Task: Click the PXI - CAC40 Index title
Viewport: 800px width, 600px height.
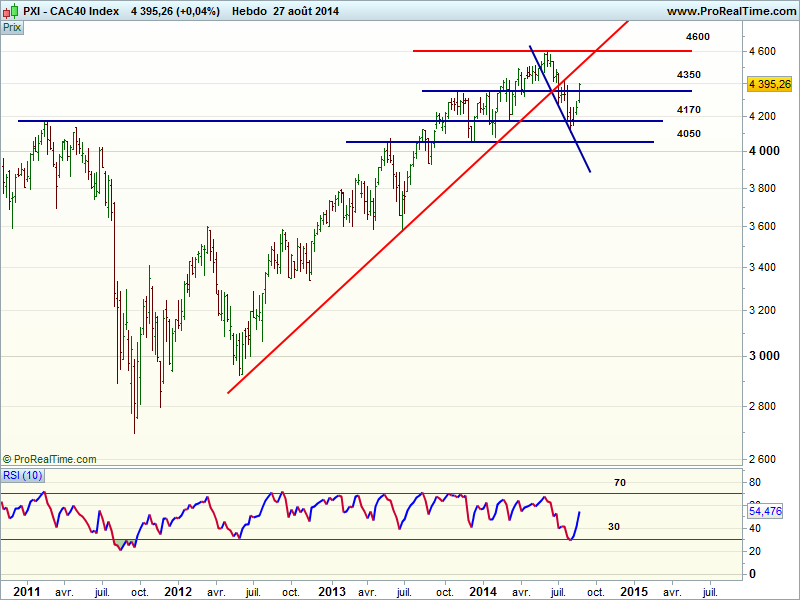Action: coord(71,11)
